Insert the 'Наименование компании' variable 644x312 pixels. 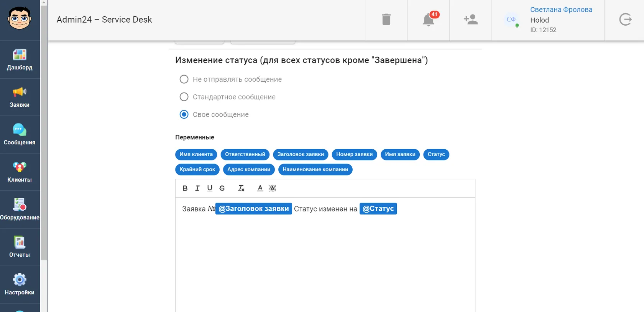coord(315,170)
